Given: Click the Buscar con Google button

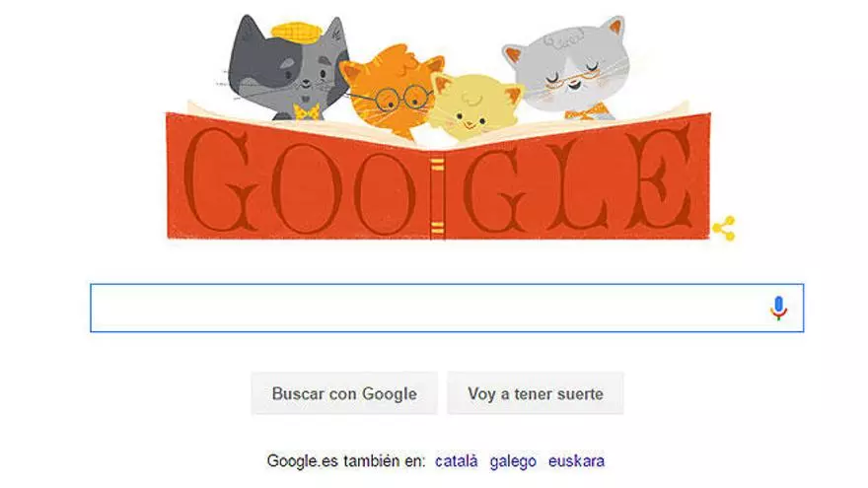Looking at the screenshot, I should coord(344,393).
